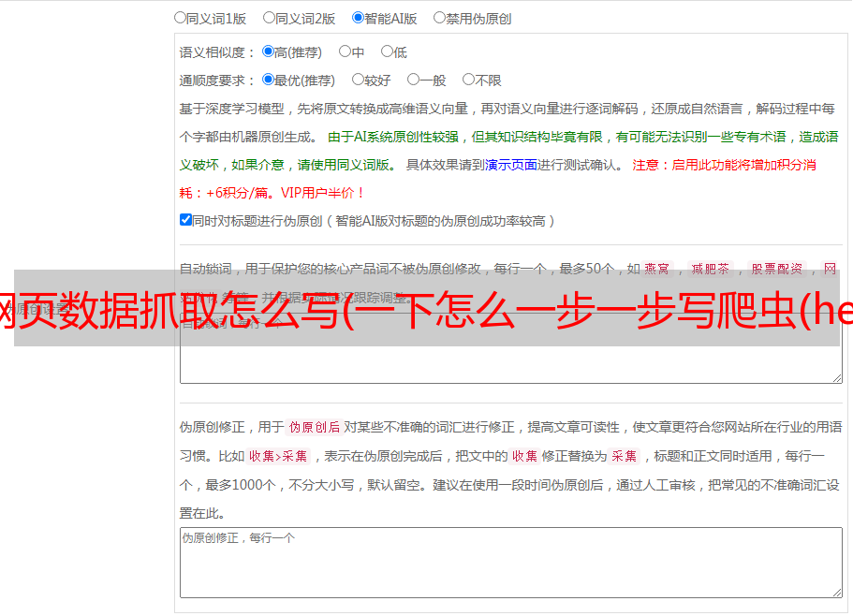The height and width of the screenshot is (616, 853).
Task: Set 通顺度要求 to 较好
Action: click(358, 80)
